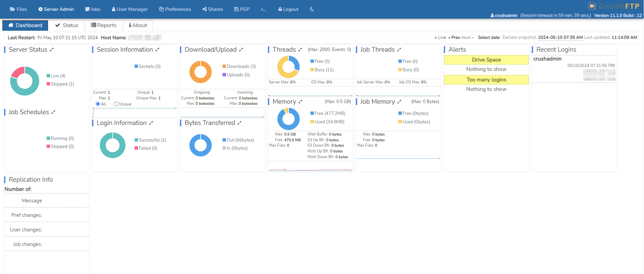The image size is (644, 274).
Task: Toggle the Free (5) legend swatch in Threads
Action: pos(312,61)
